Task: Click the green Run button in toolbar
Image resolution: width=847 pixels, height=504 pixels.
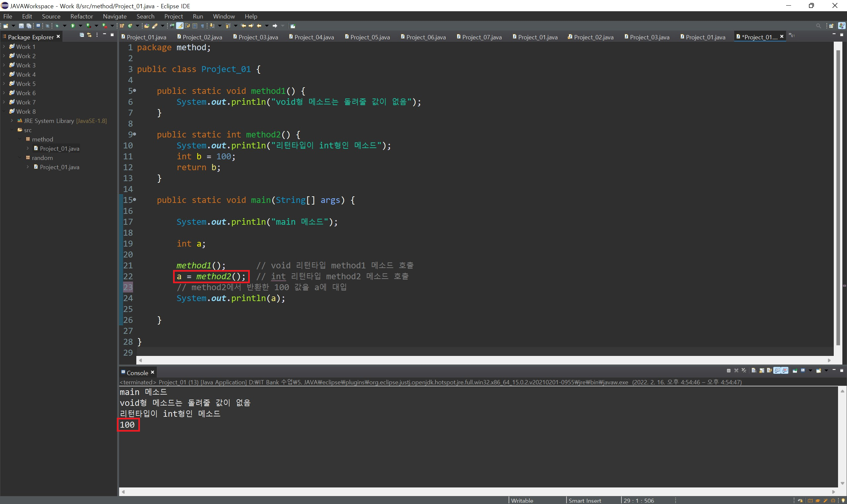Action: 73,26
